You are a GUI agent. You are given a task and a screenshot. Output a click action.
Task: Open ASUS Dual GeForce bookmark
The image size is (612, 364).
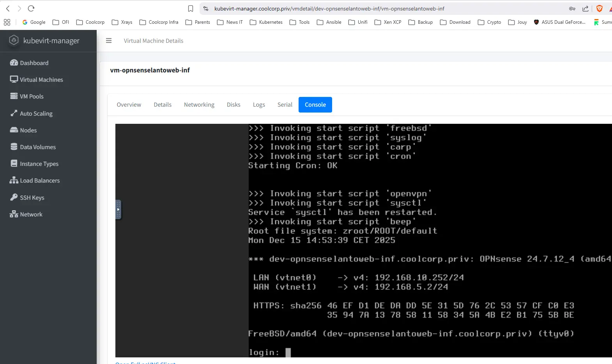pyautogui.click(x=559, y=22)
